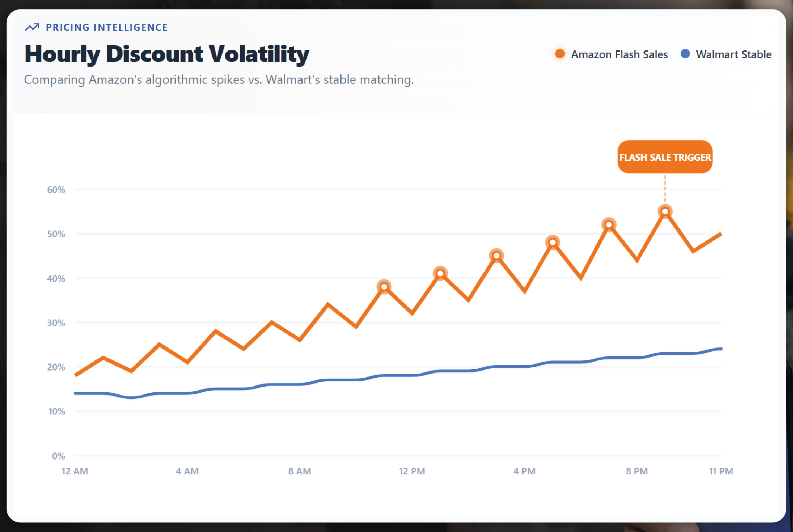
Task: Click the end of the blue Walmart line
Action: [721, 349]
